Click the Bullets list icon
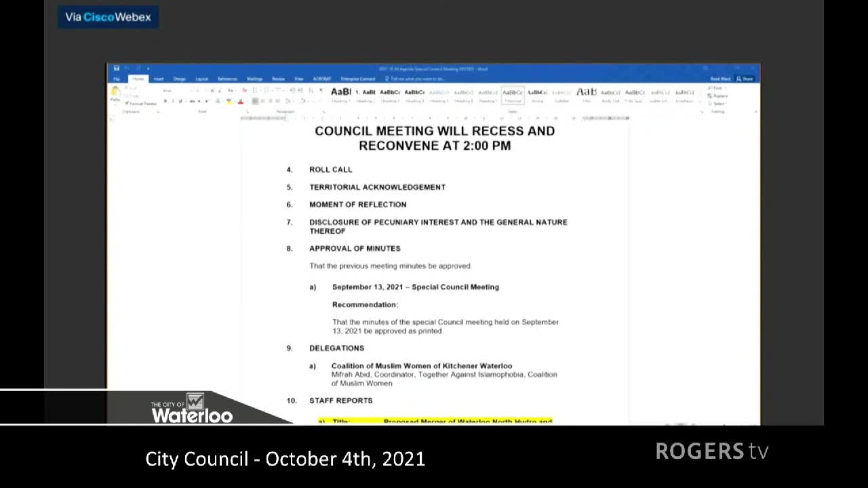Viewport: 868px width, 488px height. tap(255, 90)
